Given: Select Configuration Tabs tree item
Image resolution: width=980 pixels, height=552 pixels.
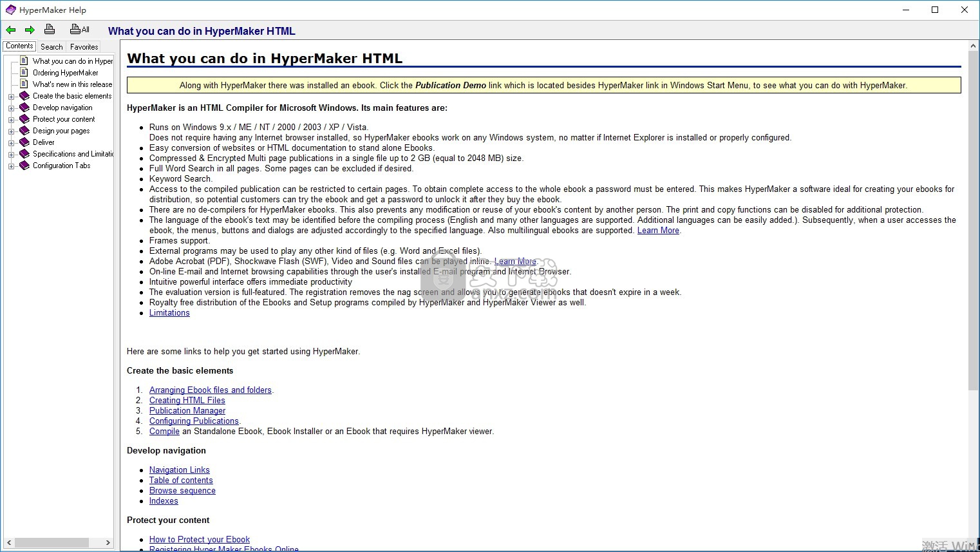Looking at the screenshot, I should 62,166.
